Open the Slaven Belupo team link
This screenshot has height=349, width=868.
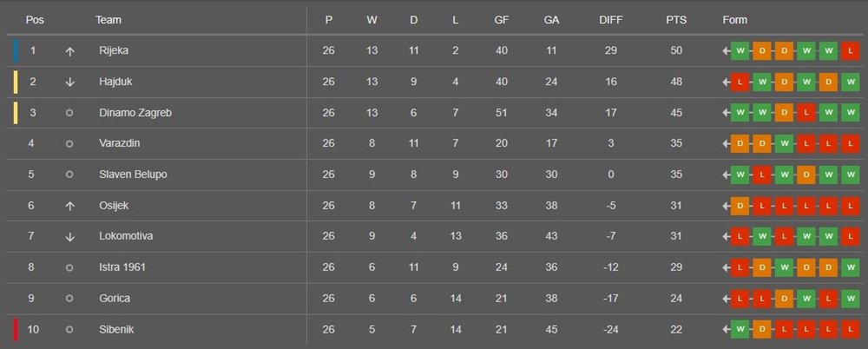tap(133, 174)
